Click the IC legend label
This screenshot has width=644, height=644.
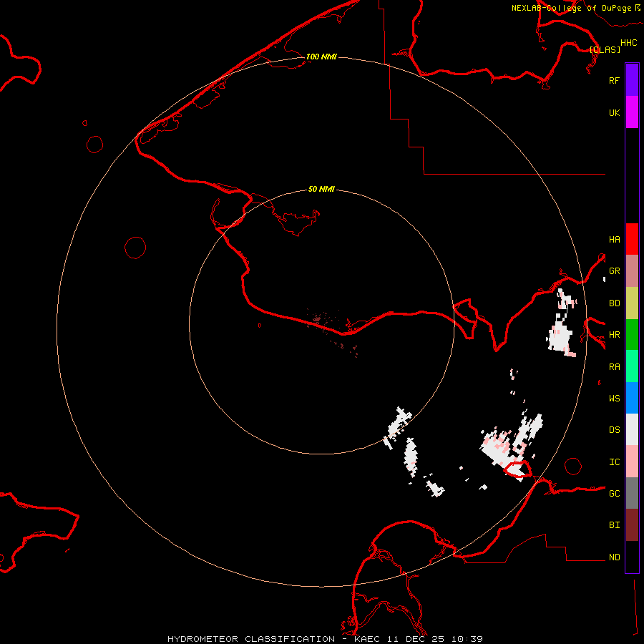614,462
